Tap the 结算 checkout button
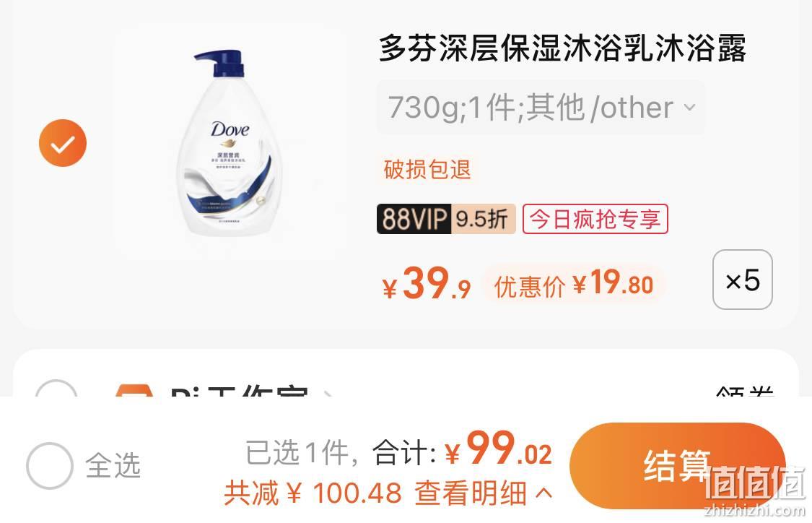The height and width of the screenshot is (523, 812). 677,466
